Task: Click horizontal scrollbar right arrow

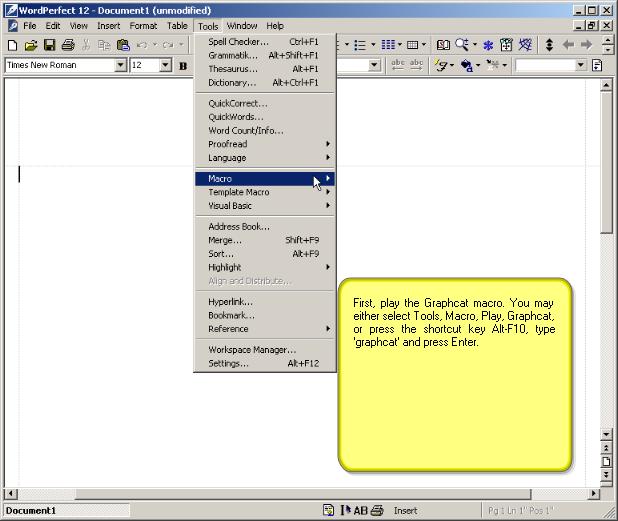Action: 593,493
